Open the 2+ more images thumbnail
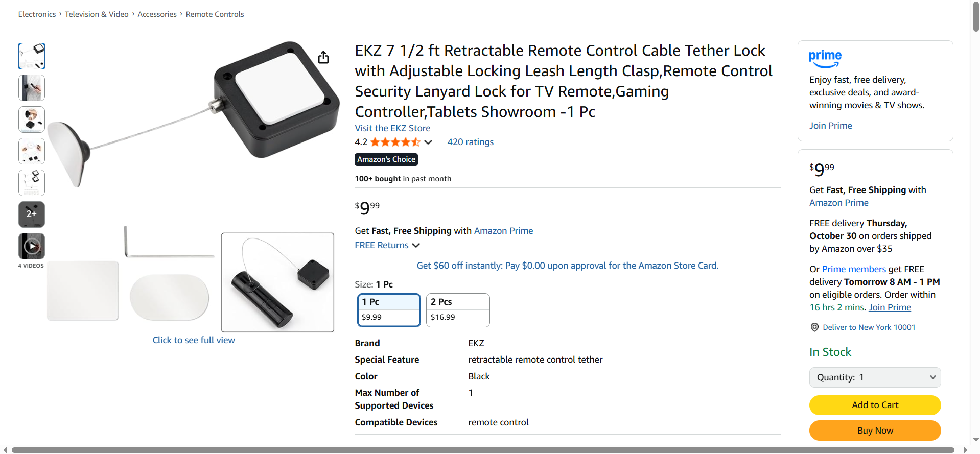 [x=32, y=214]
